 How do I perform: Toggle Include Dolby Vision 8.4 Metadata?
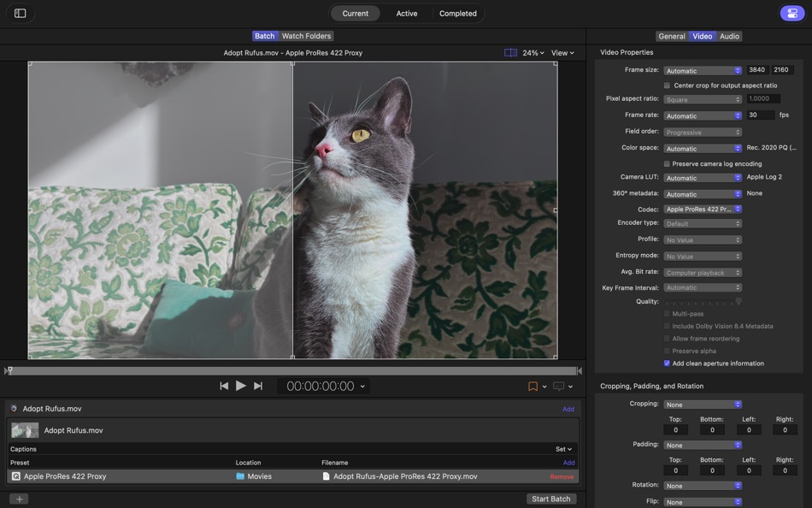coord(667,326)
